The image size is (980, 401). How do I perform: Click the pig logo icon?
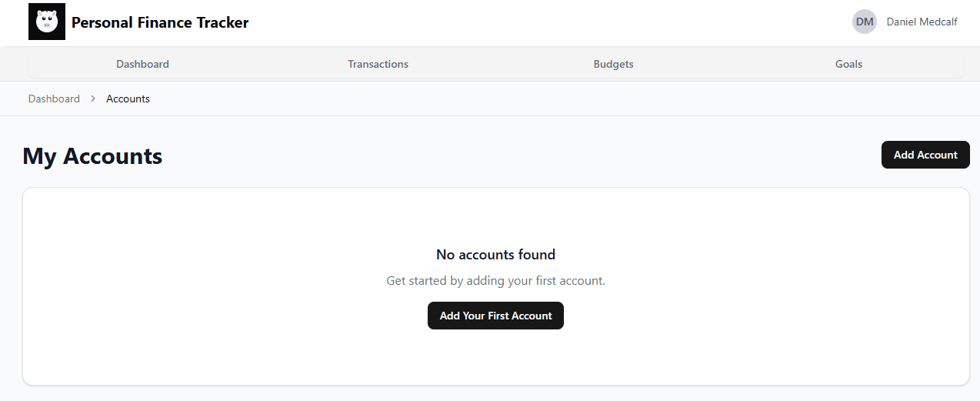47,22
